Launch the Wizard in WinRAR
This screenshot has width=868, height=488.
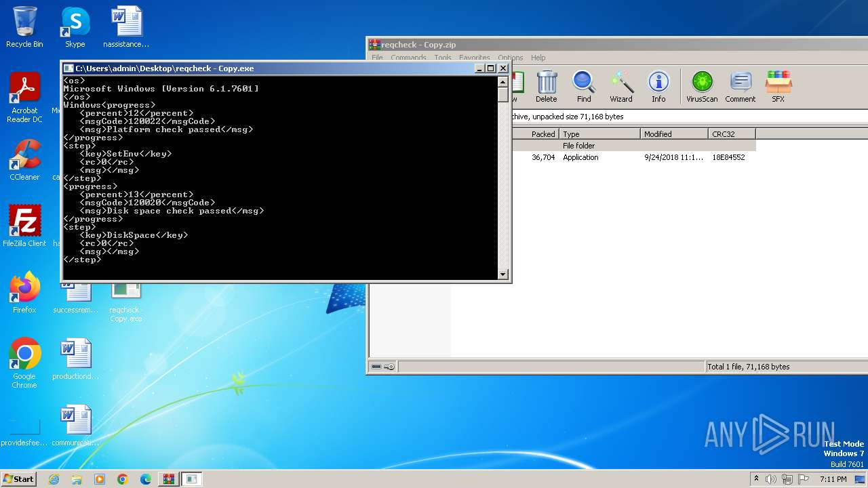click(x=621, y=87)
